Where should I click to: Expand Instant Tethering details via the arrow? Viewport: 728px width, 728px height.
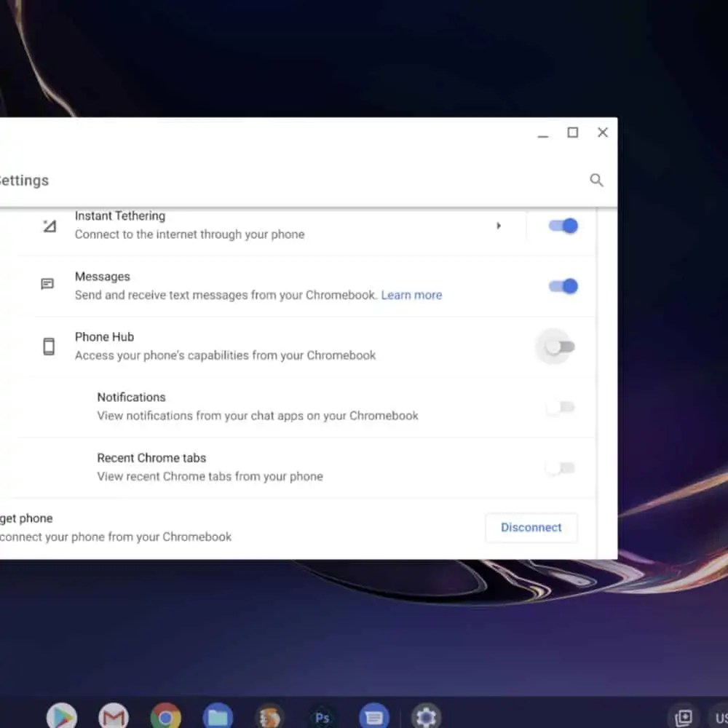(499, 226)
